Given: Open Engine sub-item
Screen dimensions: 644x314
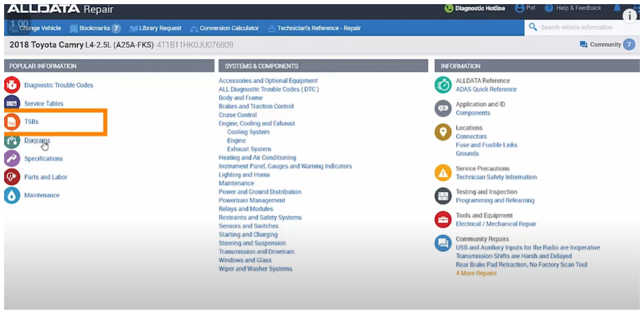Looking at the screenshot, I should [x=236, y=141].
